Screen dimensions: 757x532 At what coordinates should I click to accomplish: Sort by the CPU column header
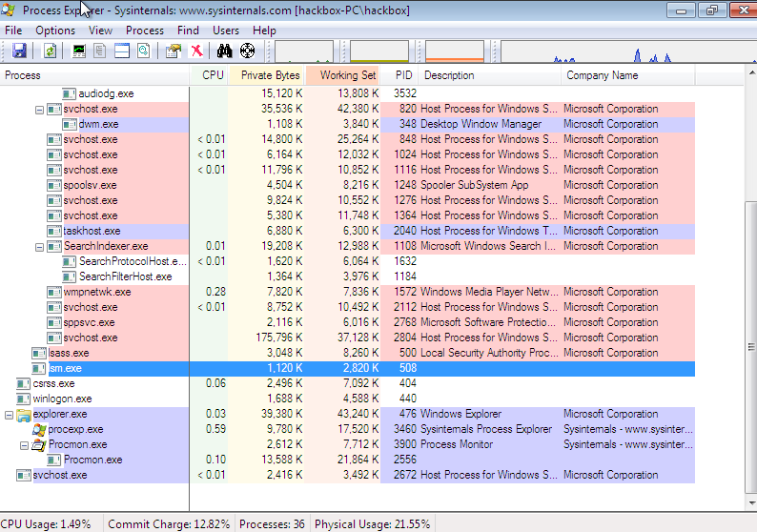(x=209, y=75)
